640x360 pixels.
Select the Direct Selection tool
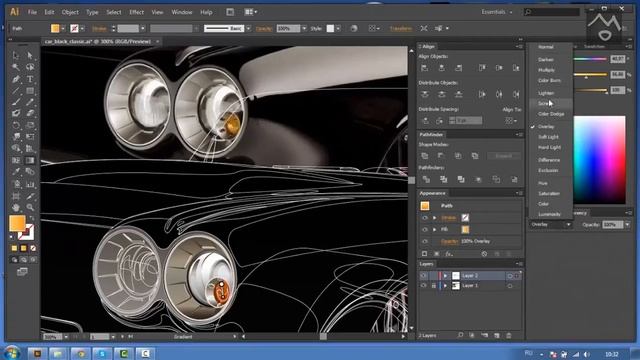(x=30, y=56)
